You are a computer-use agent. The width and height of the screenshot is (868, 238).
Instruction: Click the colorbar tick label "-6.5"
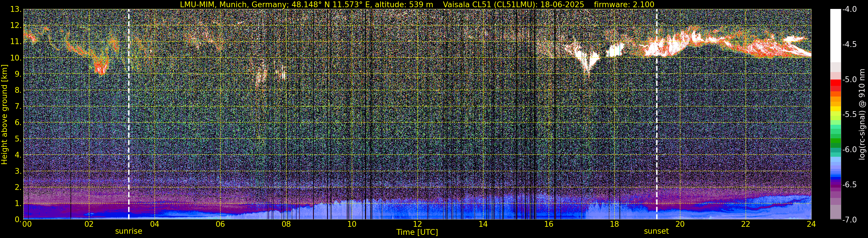(849, 184)
